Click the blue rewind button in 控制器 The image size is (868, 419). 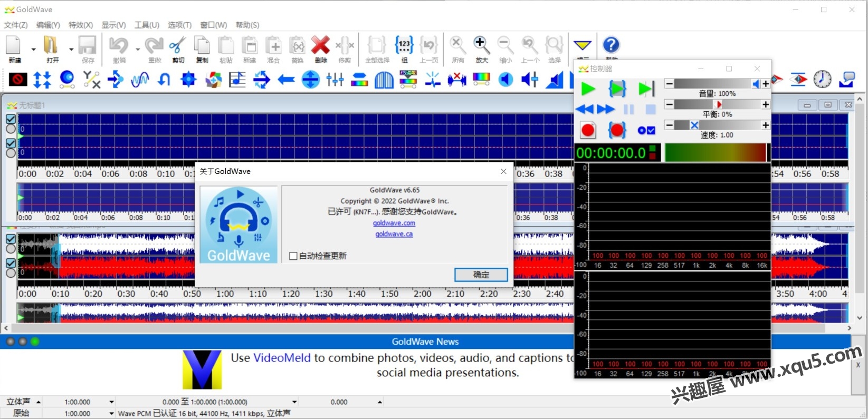pos(584,109)
